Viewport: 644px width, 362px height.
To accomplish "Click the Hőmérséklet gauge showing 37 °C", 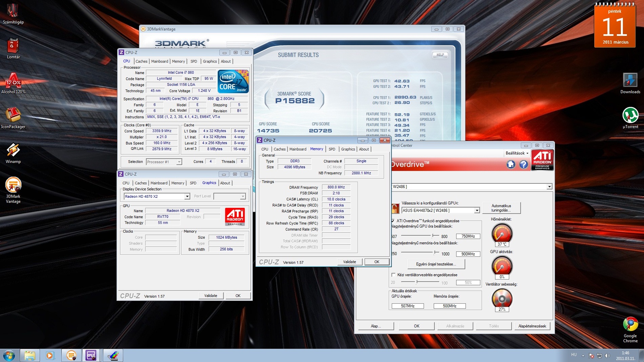I will click(502, 234).
